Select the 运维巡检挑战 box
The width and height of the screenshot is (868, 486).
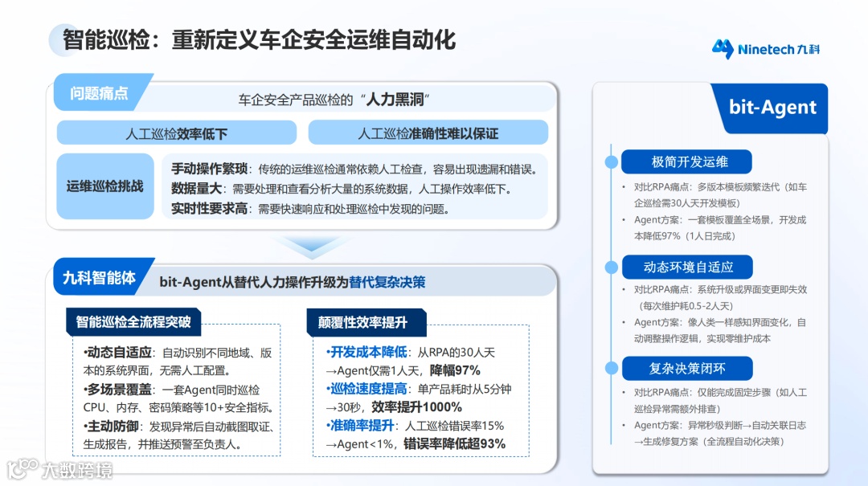105,186
